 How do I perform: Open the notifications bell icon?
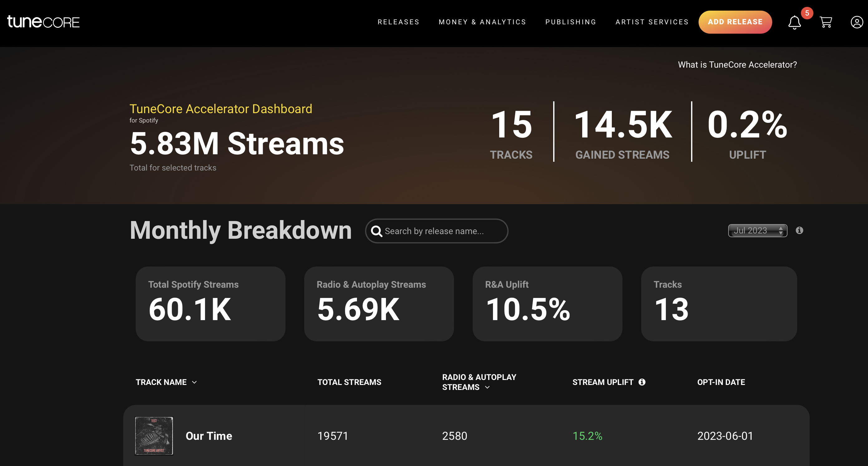[x=794, y=22]
